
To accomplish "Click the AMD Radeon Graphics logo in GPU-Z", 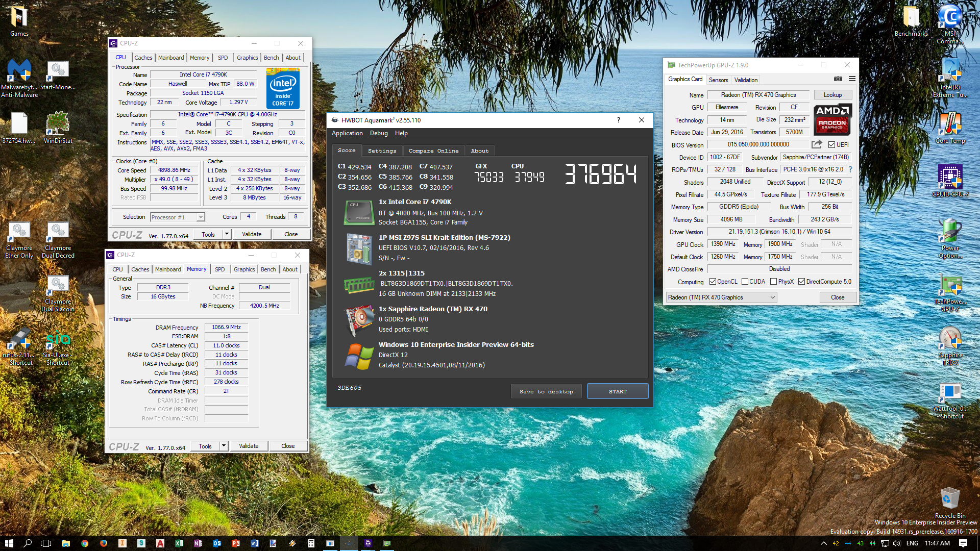I will coord(832,119).
